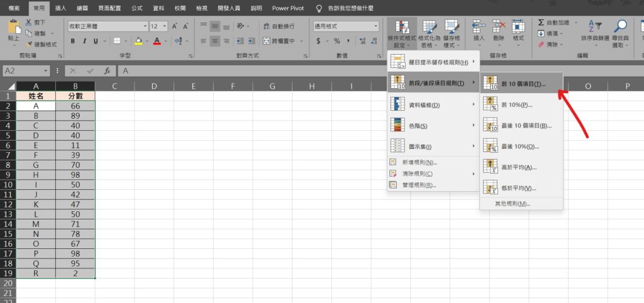
Task: Click AutoSum (自動加總)
Action: (x=553, y=23)
